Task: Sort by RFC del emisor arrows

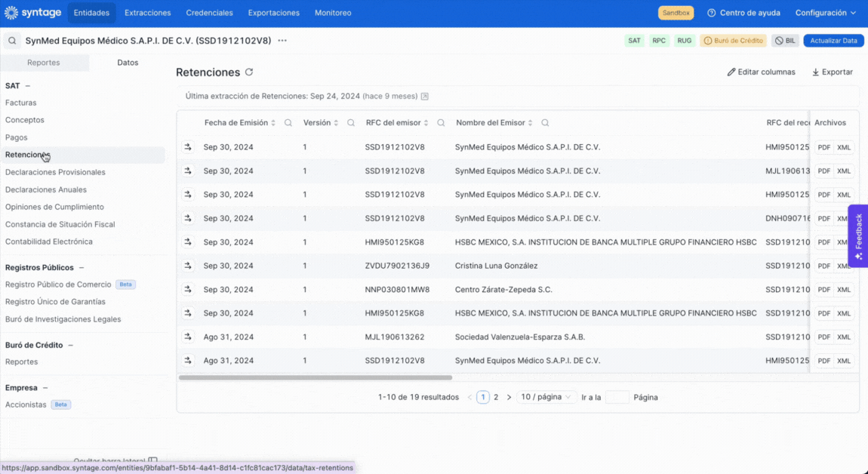Action: [x=426, y=123]
